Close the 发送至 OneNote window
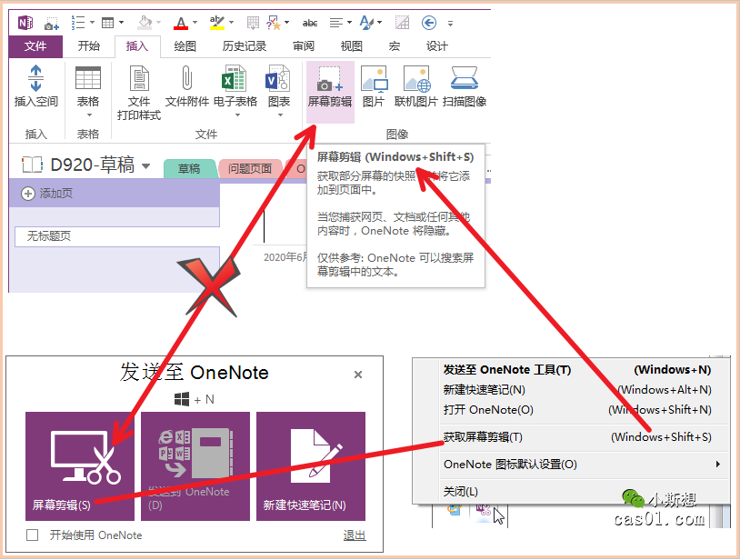Image resolution: width=740 pixels, height=560 pixels. (358, 375)
